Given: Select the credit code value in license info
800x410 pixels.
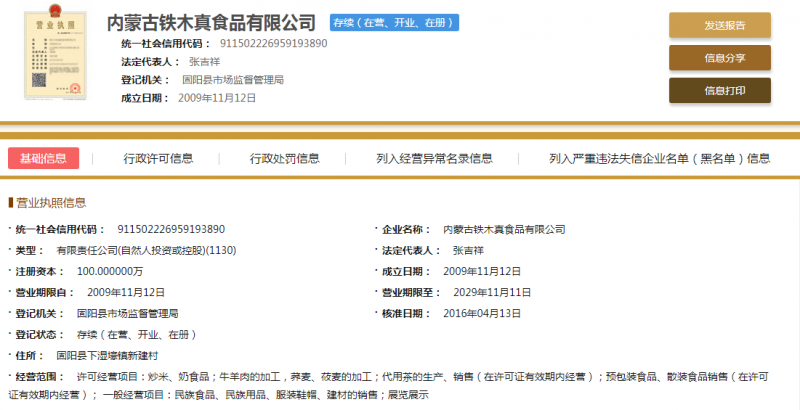Looking at the screenshot, I should [x=171, y=229].
